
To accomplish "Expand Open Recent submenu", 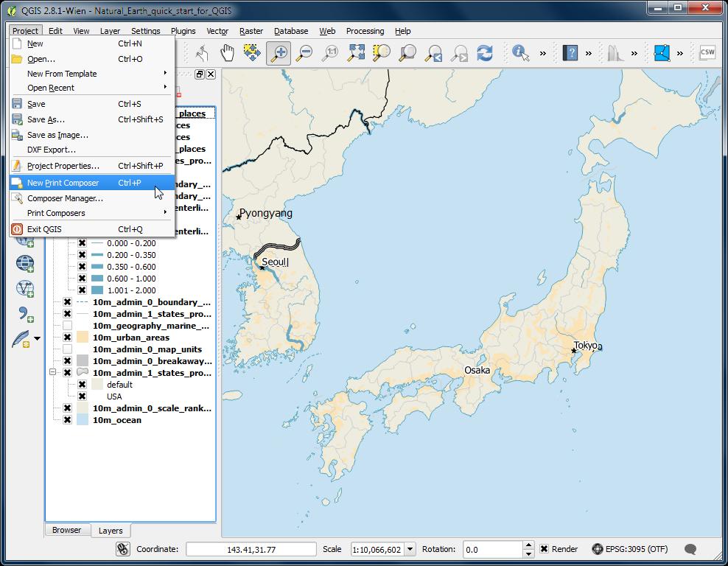I will click(92, 88).
